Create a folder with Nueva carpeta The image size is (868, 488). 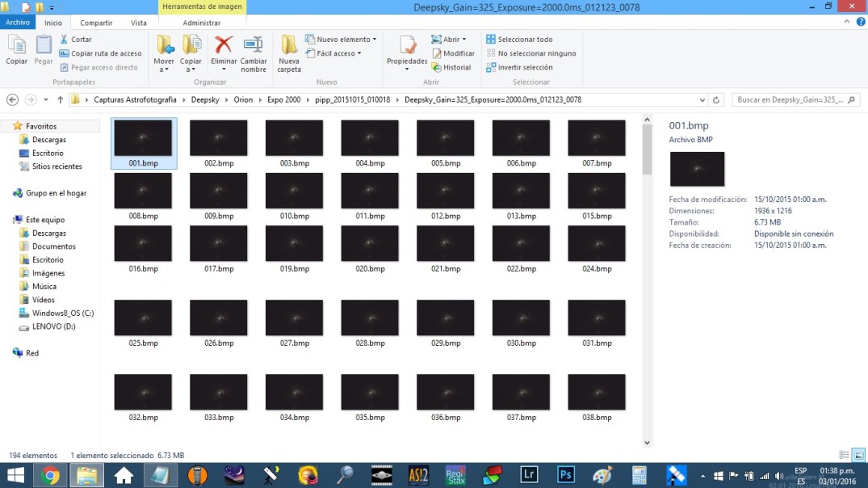point(289,45)
